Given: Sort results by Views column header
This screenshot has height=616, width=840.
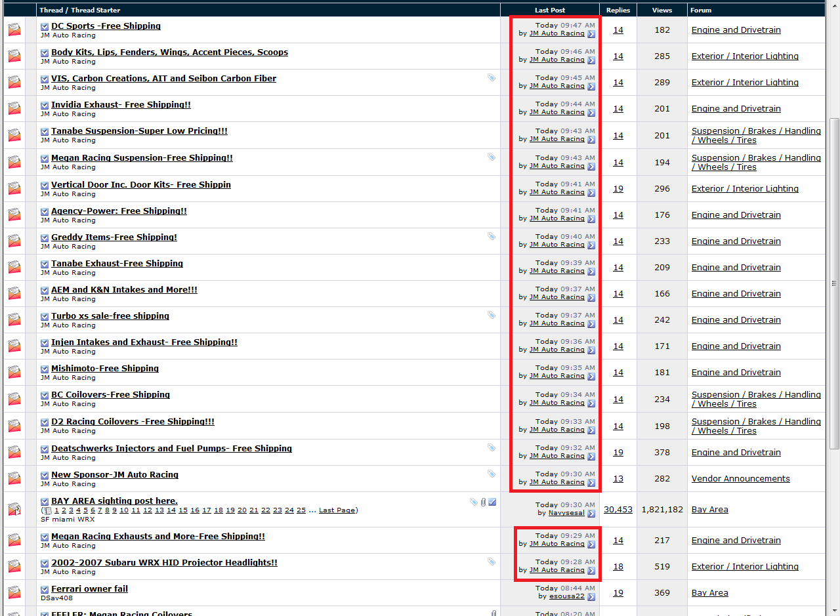Looking at the screenshot, I should click(x=662, y=10).
